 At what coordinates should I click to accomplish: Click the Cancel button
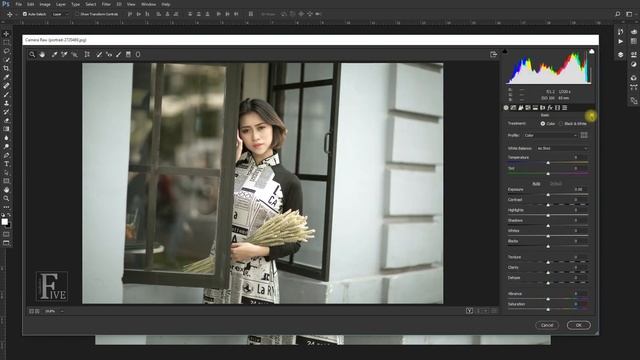click(547, 325)
